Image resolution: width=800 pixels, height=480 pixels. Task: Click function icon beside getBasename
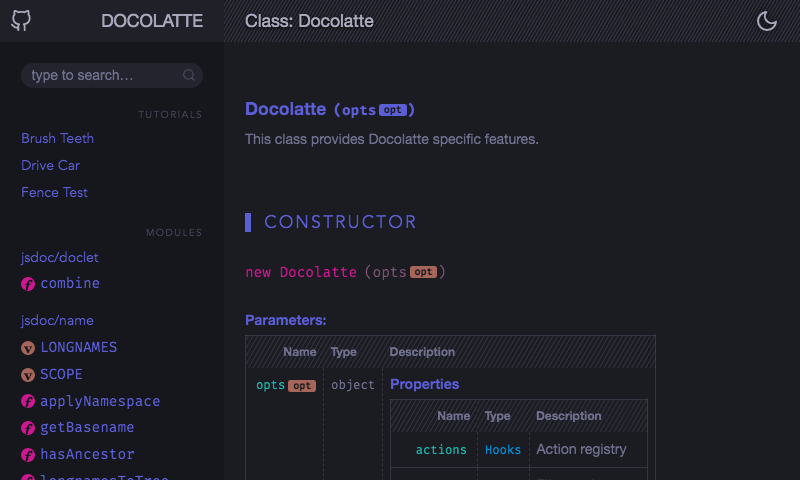[x=28, y=428]
